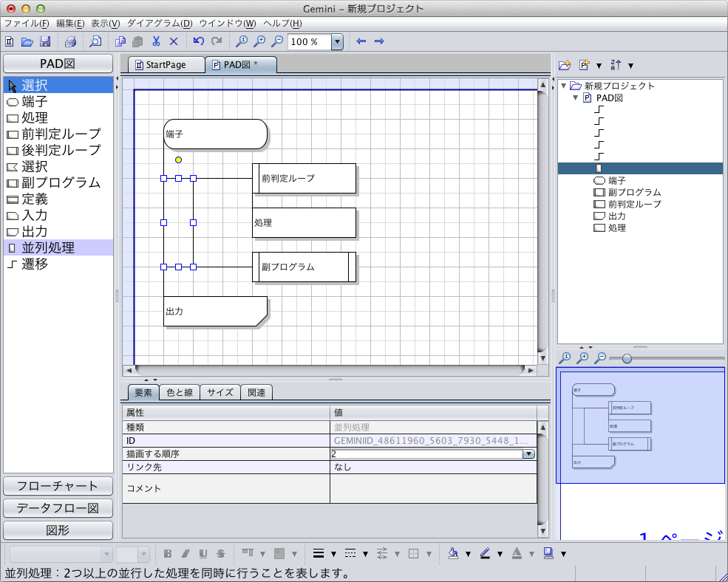Zoom in using main toolbar magnifier plus
Image resolution: width=728 pixels, height=582 pixels.
coord(259,41)
